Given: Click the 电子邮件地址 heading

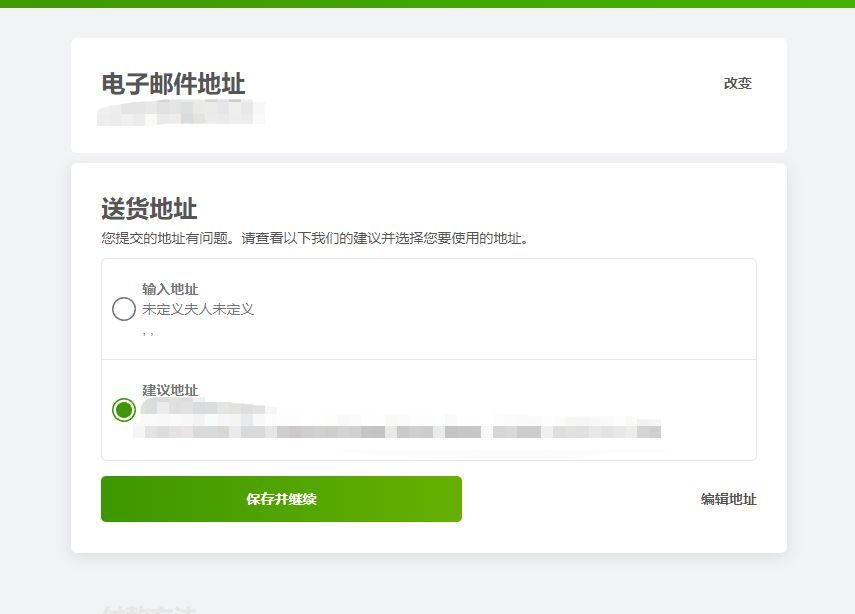Looking at the screenshot, I should (x=173, y=84).
